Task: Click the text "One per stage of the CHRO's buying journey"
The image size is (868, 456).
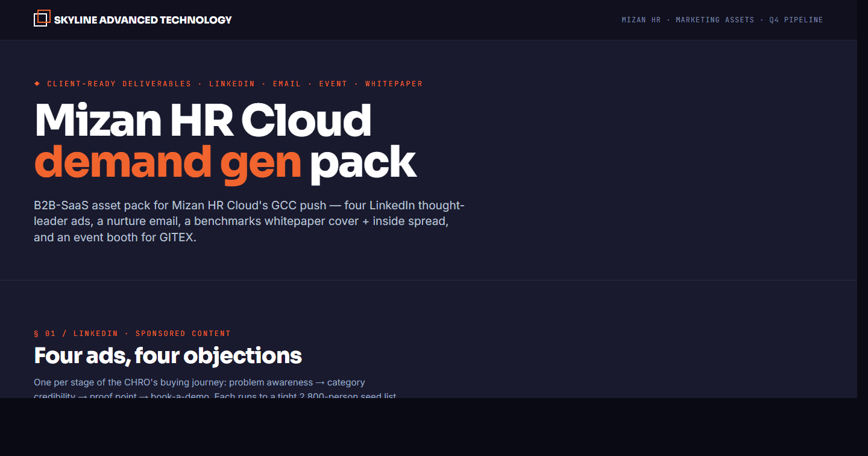Action: 130,382
